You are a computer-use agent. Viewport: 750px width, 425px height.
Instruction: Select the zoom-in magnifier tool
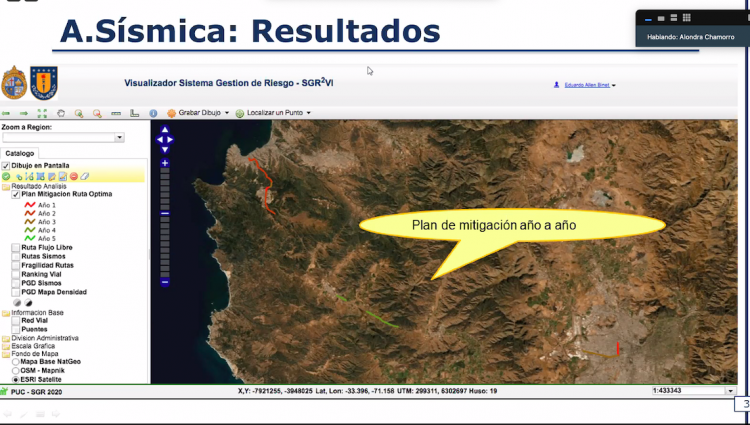[79, 113]
